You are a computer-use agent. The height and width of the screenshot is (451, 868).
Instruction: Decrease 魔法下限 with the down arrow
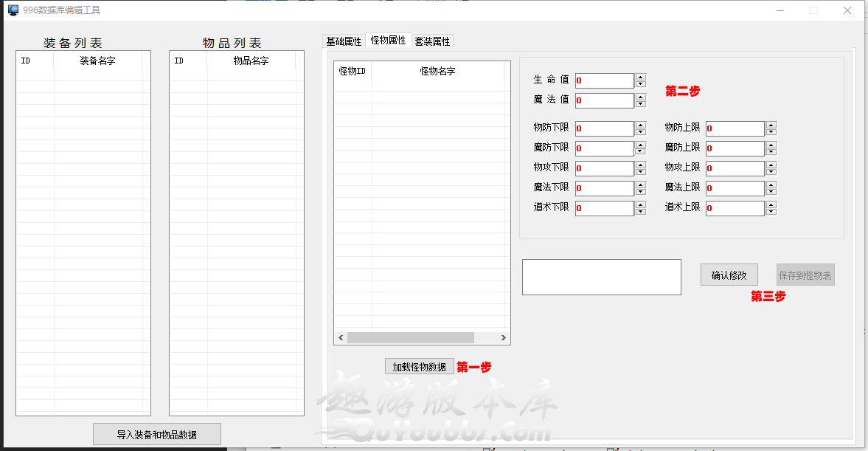(x=641, y=192)
